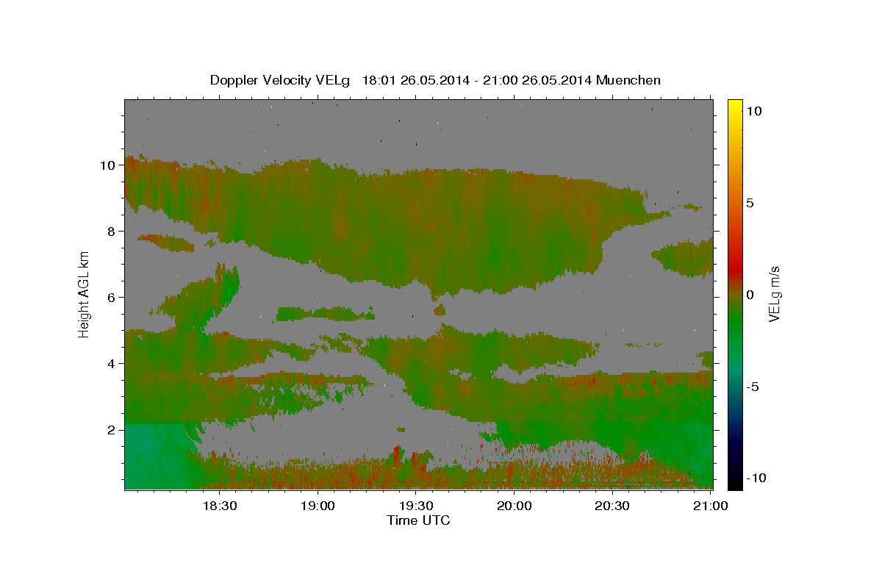Click the colorbar value -10 label

pos(756,478)
